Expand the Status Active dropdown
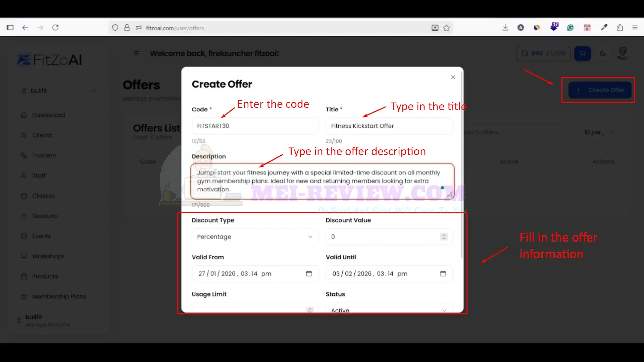 (389, 308)
